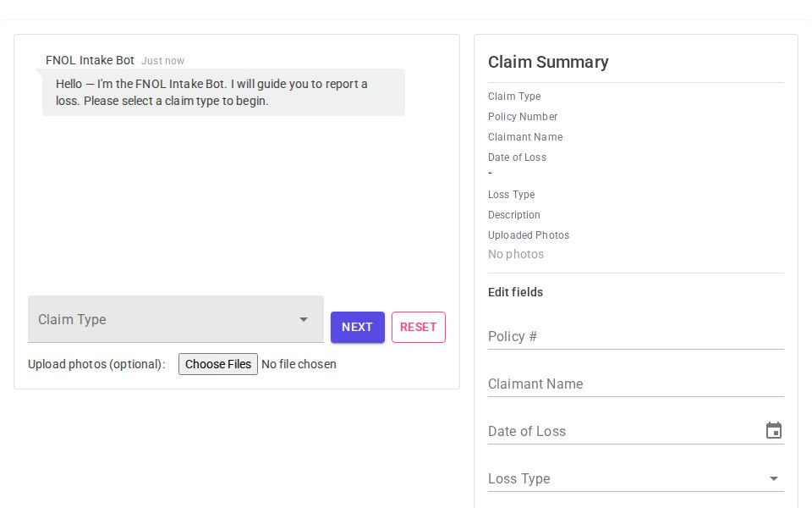Click the FNOL Intake Bot name label

click(x=90, y=60)
